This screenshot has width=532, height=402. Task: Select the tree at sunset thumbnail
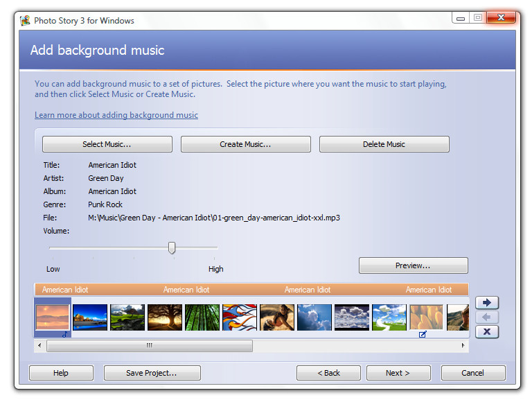(165, 317)
